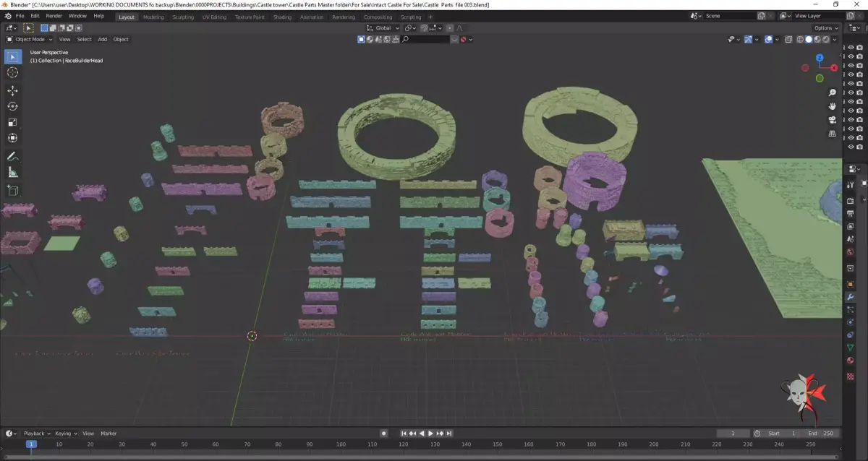Select the Select Box tool
Screen dimensions: 868x461
click(x=12, y=56)
